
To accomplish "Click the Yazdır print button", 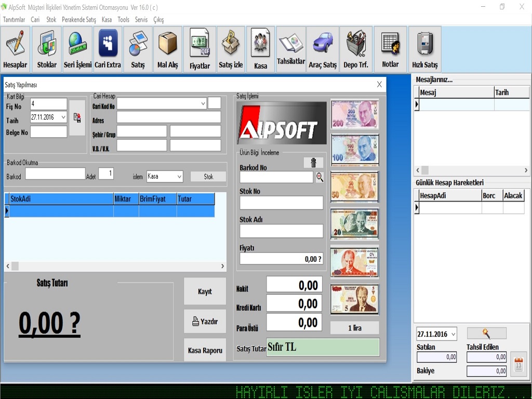I will (205, 321).
